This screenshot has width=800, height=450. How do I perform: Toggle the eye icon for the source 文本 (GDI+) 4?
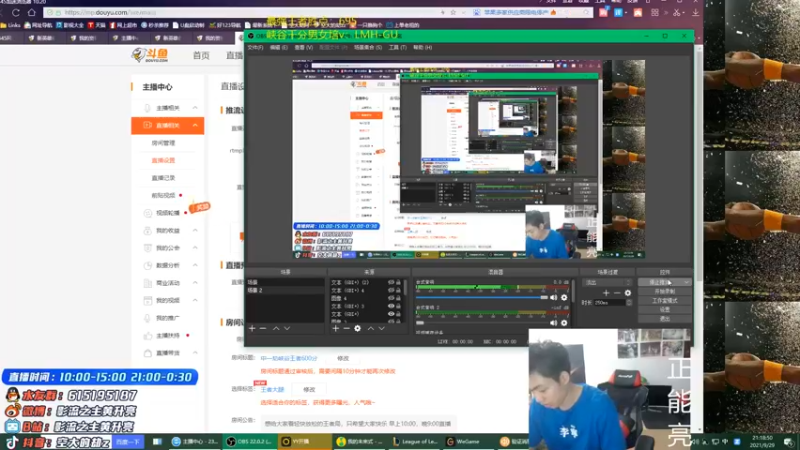point(391,290)
